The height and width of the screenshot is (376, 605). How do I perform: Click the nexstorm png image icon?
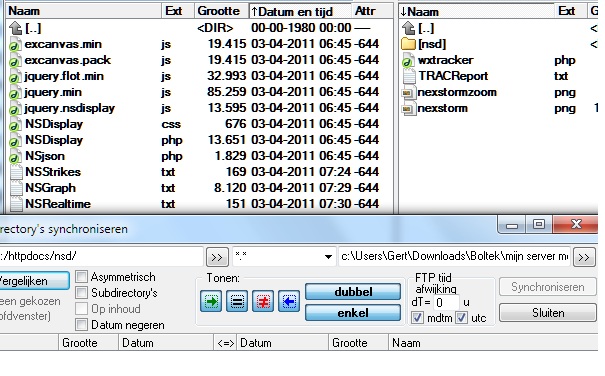point(408,108)
